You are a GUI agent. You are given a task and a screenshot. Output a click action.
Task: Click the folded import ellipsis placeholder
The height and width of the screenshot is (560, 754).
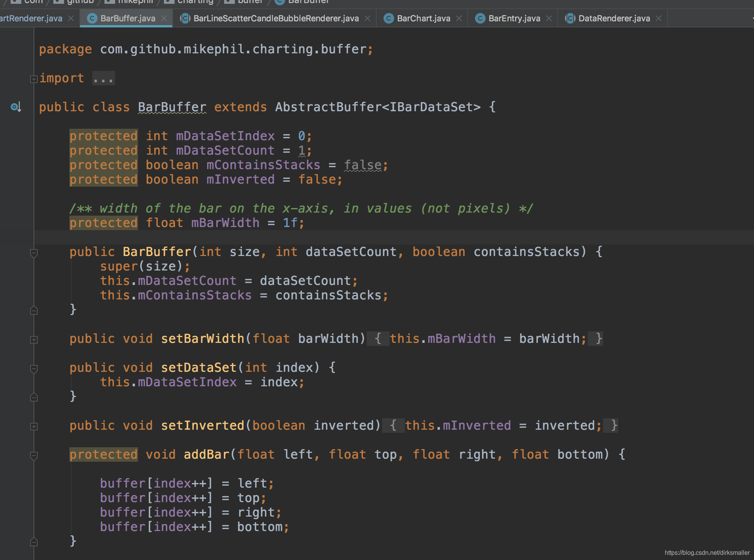click(x=103, y=78)
